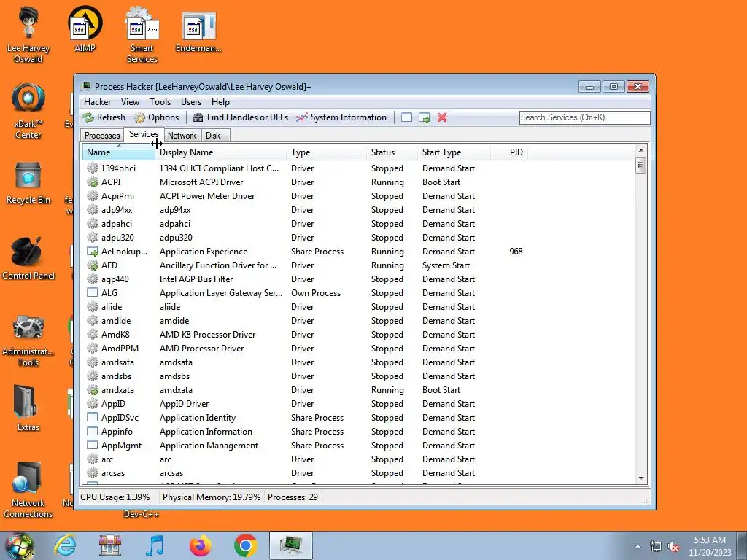Sort by the Name column header

point(119,152)
